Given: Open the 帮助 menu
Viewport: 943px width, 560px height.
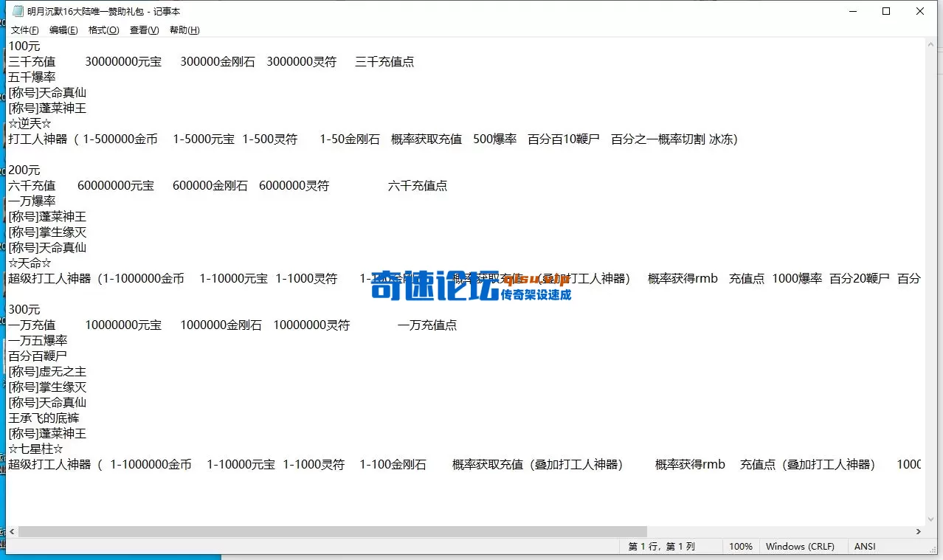Looking at the screenshot, I should click(183, 30).
